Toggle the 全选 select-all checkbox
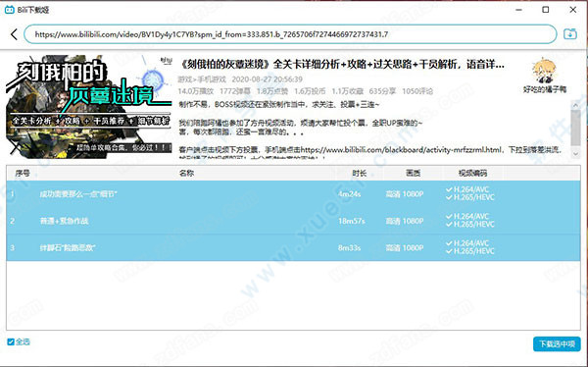Screen dimensions: 588x367 [x=11, y=341]
